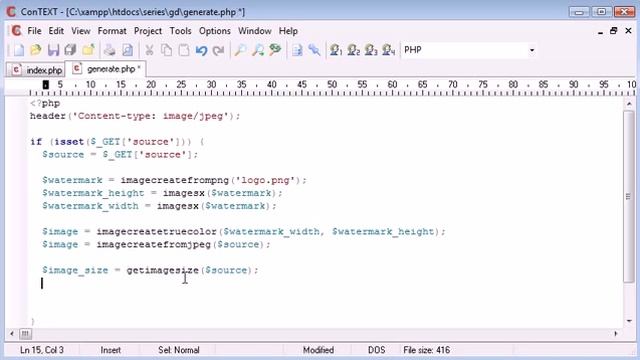
Task: Open the Format menu
Action: point(112,31)
